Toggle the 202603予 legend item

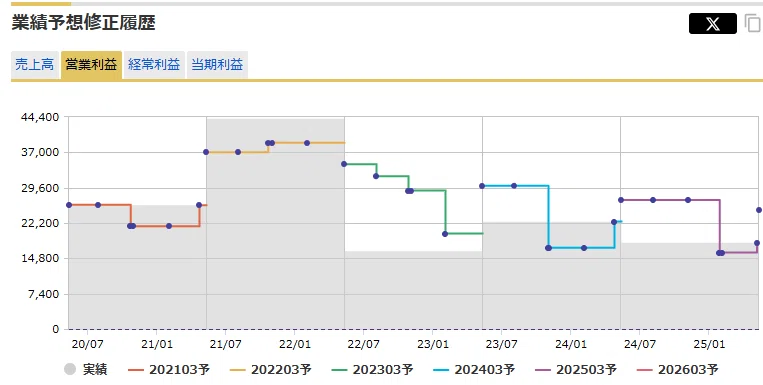pos(677,369)
